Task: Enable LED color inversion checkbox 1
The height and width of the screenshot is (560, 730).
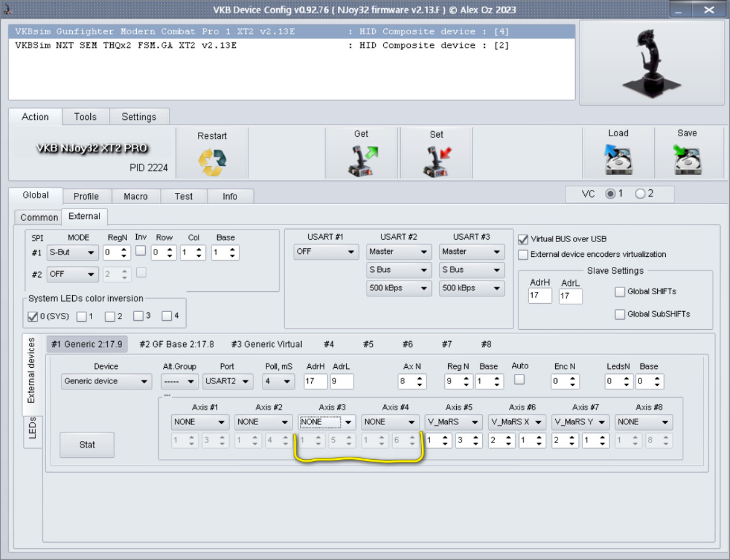Action: pyautogui.click(x=82, y=317)
